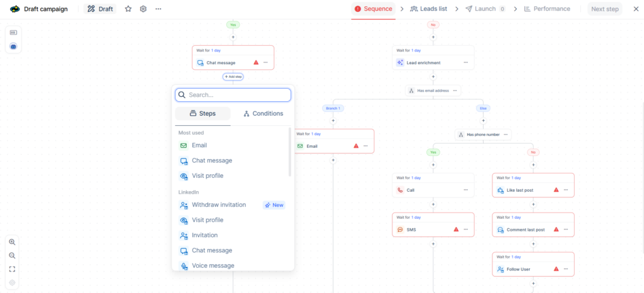The image size is (644, 293).
Task: Change wait time on Email node
Action: point(316,134)
